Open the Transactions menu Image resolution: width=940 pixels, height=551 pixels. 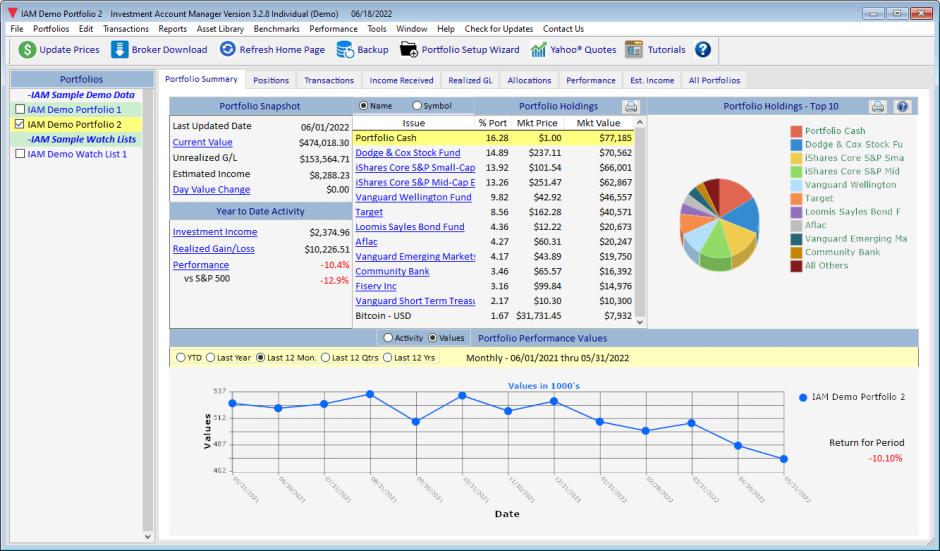126,29
